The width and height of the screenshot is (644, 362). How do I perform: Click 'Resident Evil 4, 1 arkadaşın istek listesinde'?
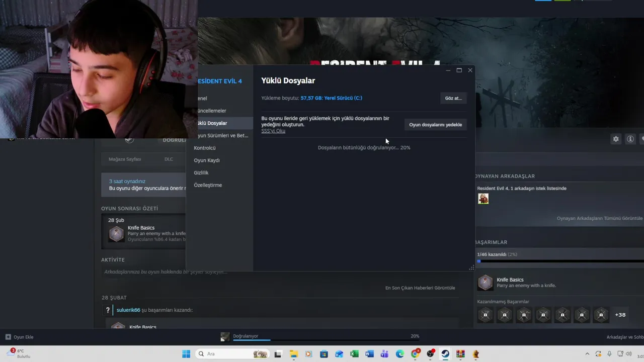pyautogui.click(x=522, y=189)
